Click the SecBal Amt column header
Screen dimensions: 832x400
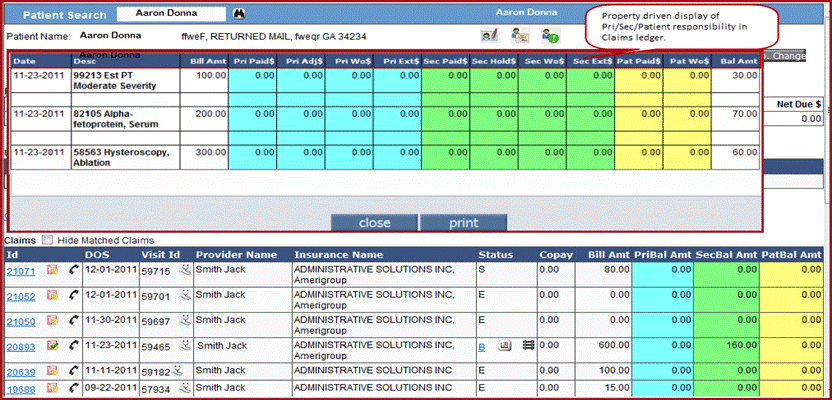[x=727, y=255]
